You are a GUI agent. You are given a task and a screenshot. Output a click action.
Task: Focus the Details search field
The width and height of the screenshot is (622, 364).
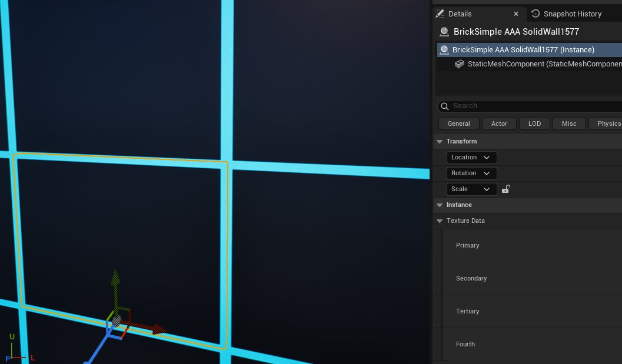pos(531,106)
